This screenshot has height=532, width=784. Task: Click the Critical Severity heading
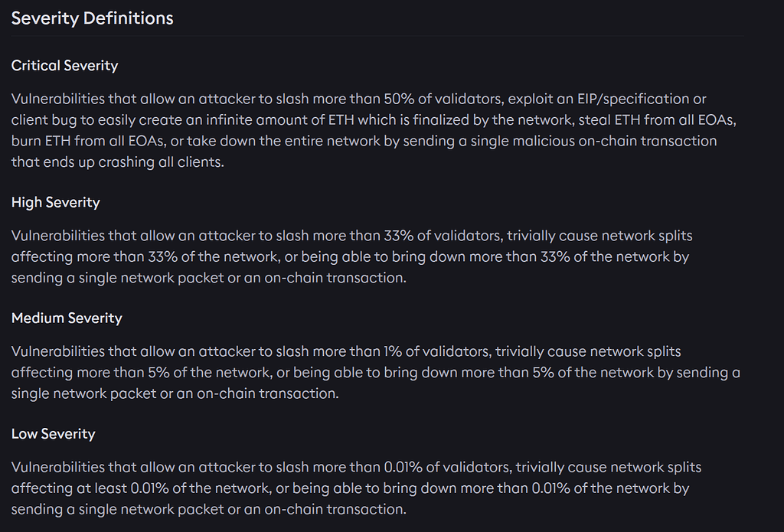click(64, 66)
